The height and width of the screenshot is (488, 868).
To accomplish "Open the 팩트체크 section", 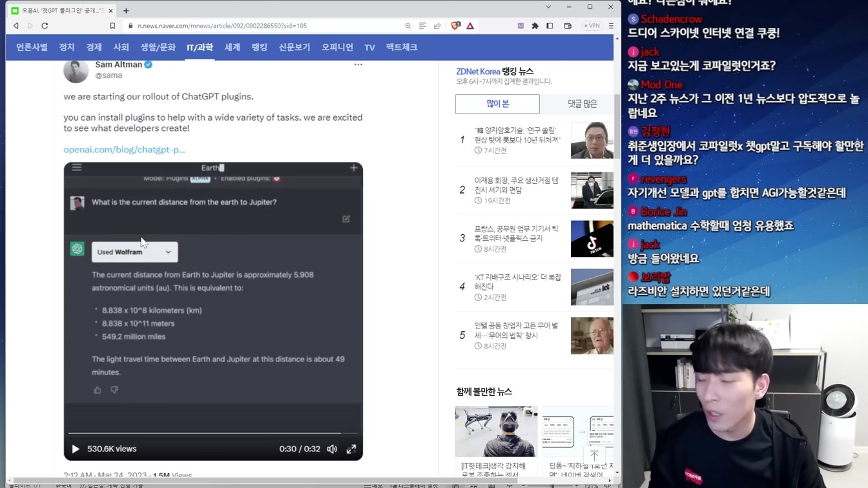I will [402, 47].
